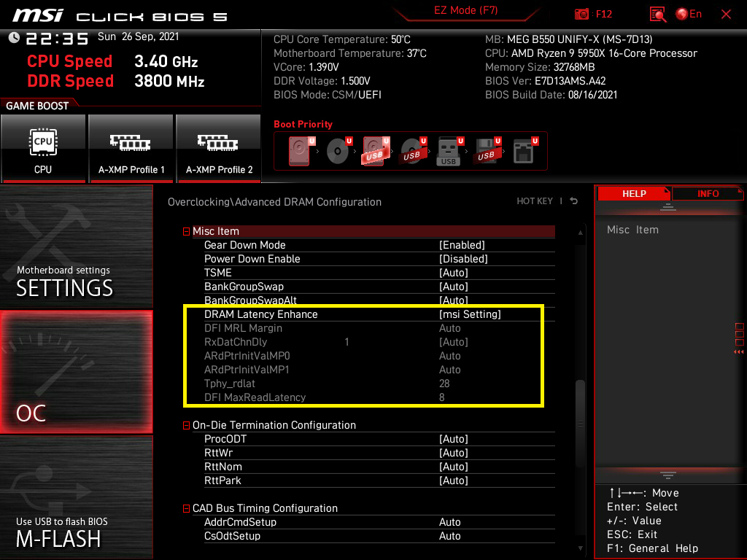Screen dimensions: 747x560
Task: Switch to EZ Mode (F7)
Action: click(x=465, y=10)
